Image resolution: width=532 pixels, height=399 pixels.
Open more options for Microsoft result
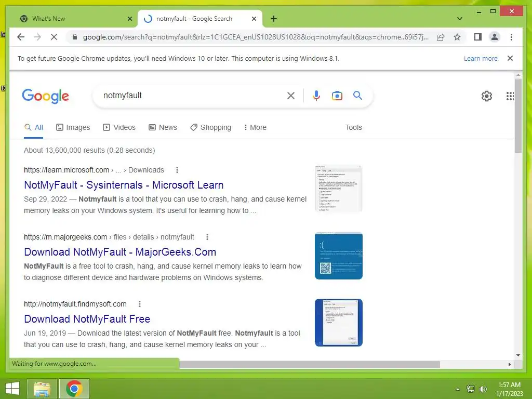[177, 170]
